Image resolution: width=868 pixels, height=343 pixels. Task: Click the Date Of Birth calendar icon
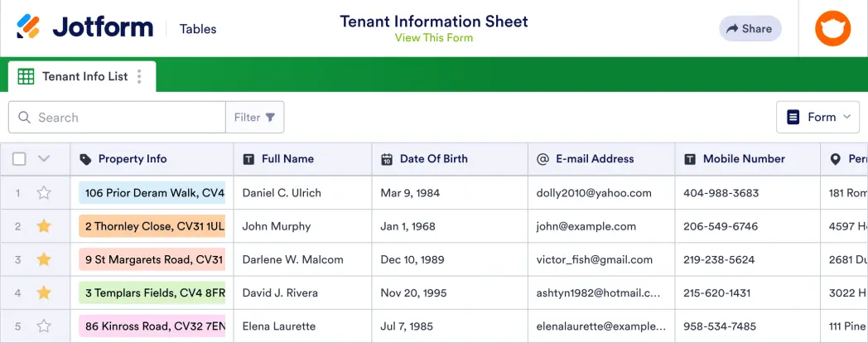pos(387,159)
